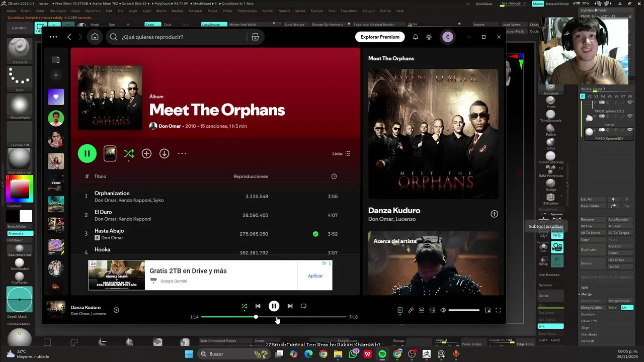
Task: Open ZBrush Render menu
Action: pos(268,11)
